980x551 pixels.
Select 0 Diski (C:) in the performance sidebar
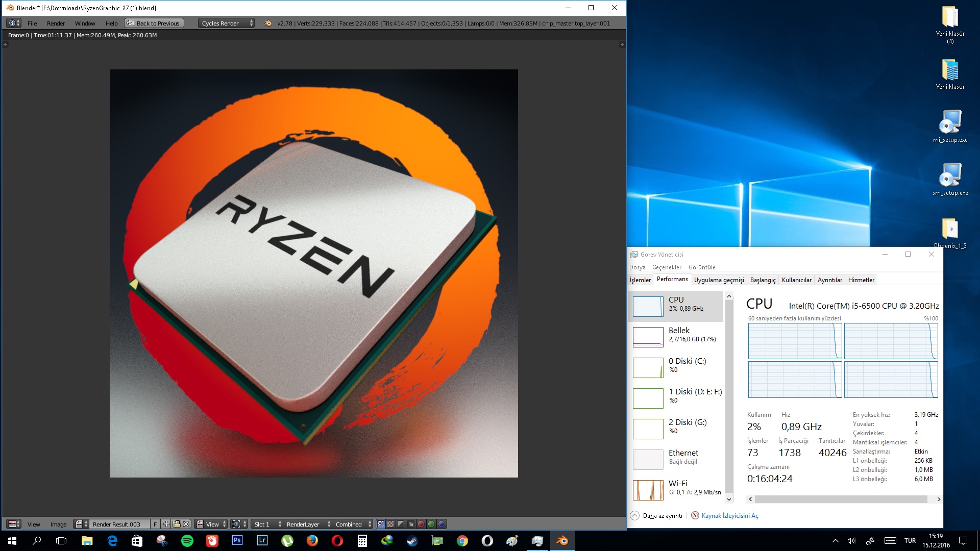tap(676, 367)
